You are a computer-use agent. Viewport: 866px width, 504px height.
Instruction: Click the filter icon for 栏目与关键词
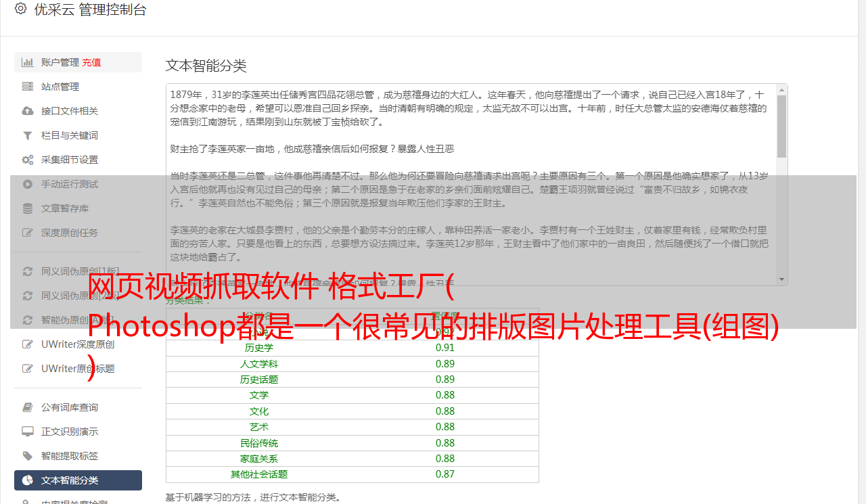click(28, 135)
